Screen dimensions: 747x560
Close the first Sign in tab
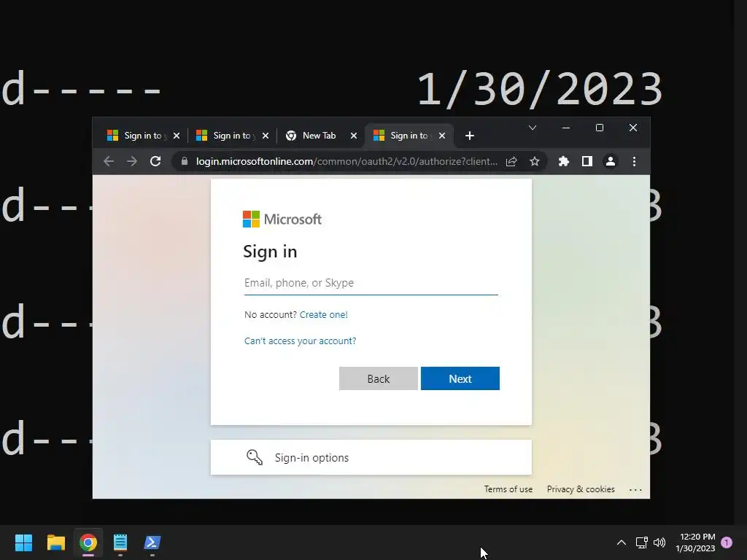pos(177,136)
